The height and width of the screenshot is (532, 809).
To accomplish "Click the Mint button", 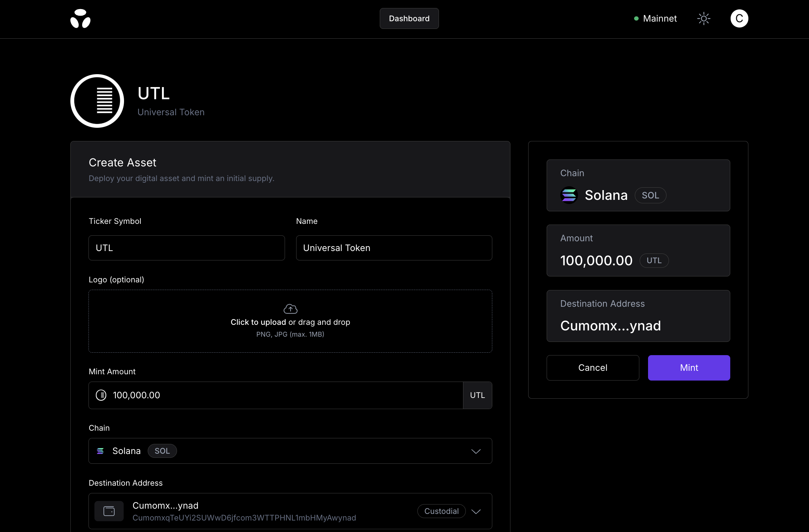I will 689,368.
